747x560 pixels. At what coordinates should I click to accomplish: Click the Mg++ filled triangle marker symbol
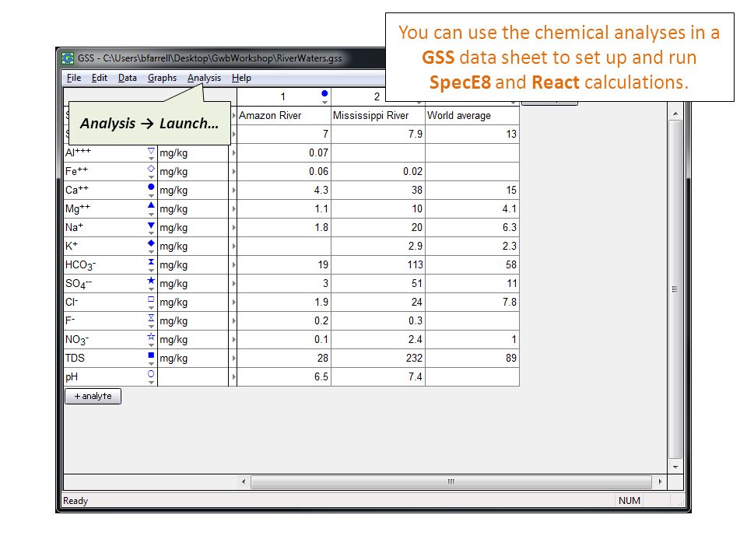click(x=151, y=205)
